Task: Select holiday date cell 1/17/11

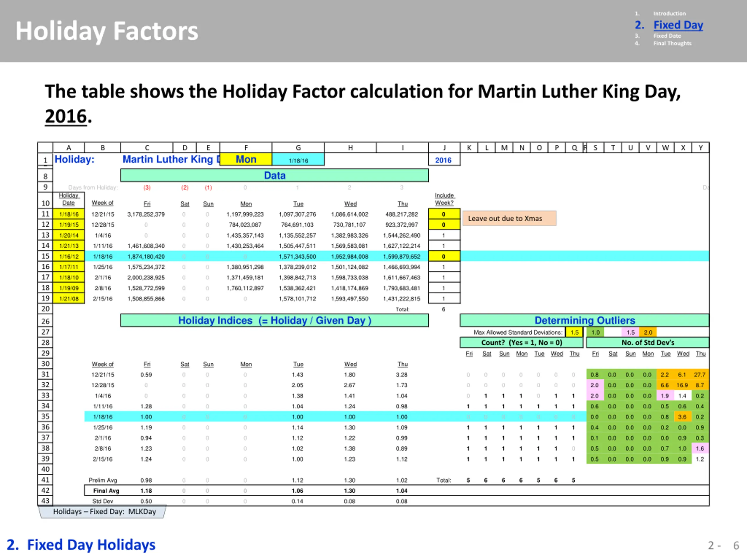Action: (x=69, y=267)
